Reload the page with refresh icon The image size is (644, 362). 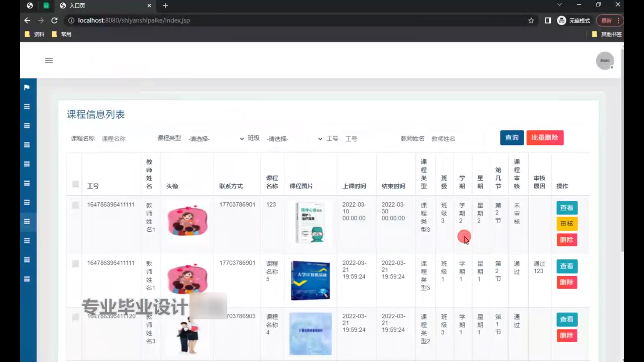click(x=54, y=20)
